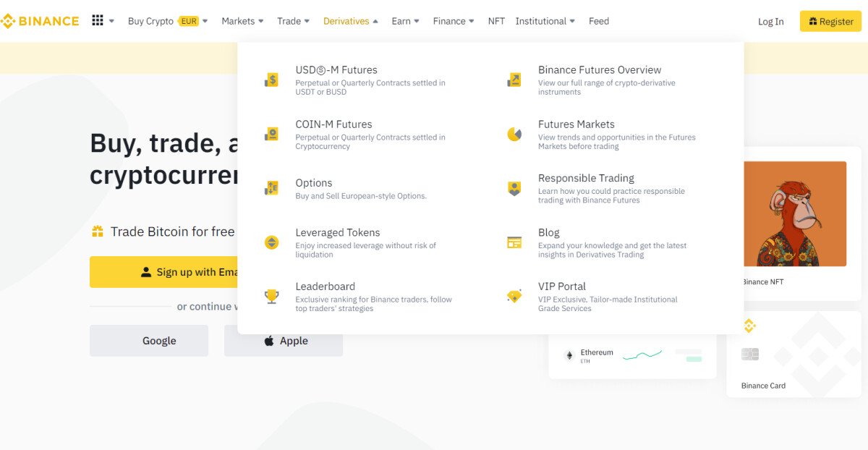Click the VIP Portal diamond icon

pyautogui.click(x=514, y=296)
